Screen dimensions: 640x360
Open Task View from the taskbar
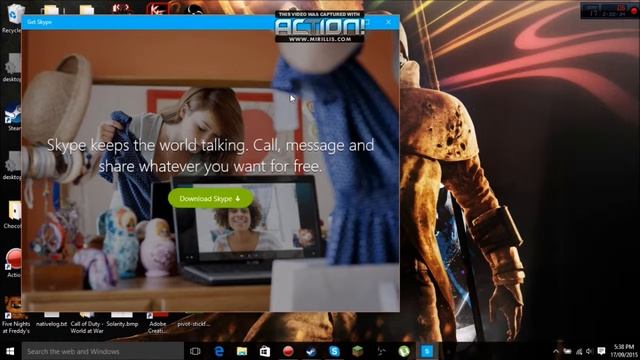pyautogui.click(x=195, y=351)
